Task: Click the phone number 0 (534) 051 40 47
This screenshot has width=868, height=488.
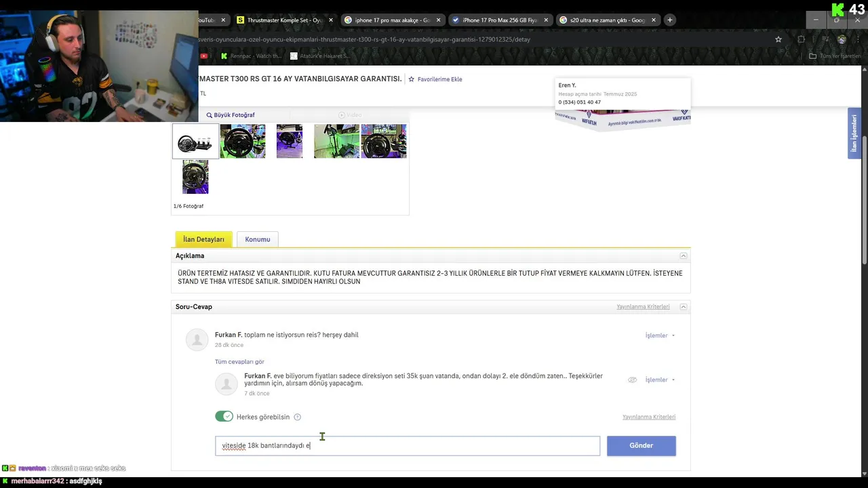Action: pyautogui.click(x=580, y=102)
